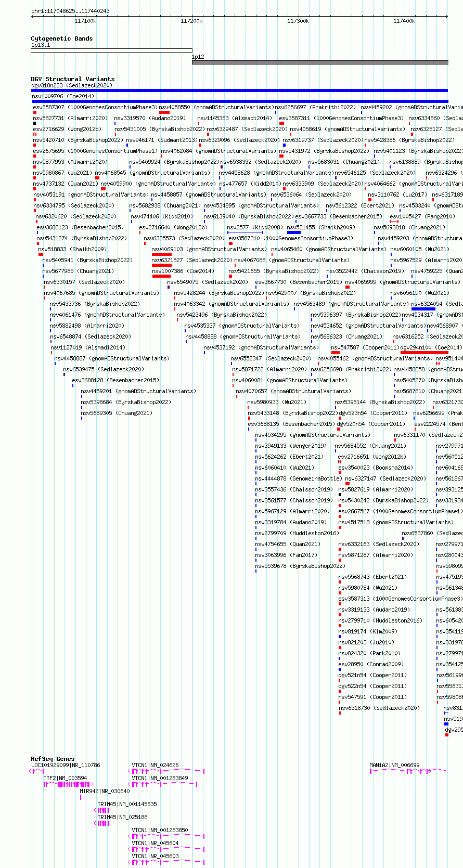Select TRIM45|NM_025188 gene model glyph

pos(101,823)
